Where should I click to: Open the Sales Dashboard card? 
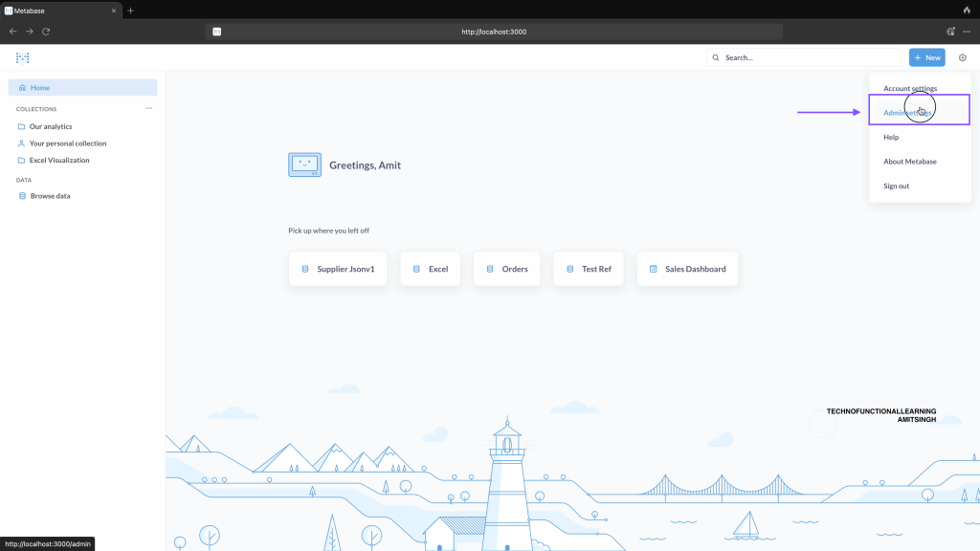tap(687, 269)
